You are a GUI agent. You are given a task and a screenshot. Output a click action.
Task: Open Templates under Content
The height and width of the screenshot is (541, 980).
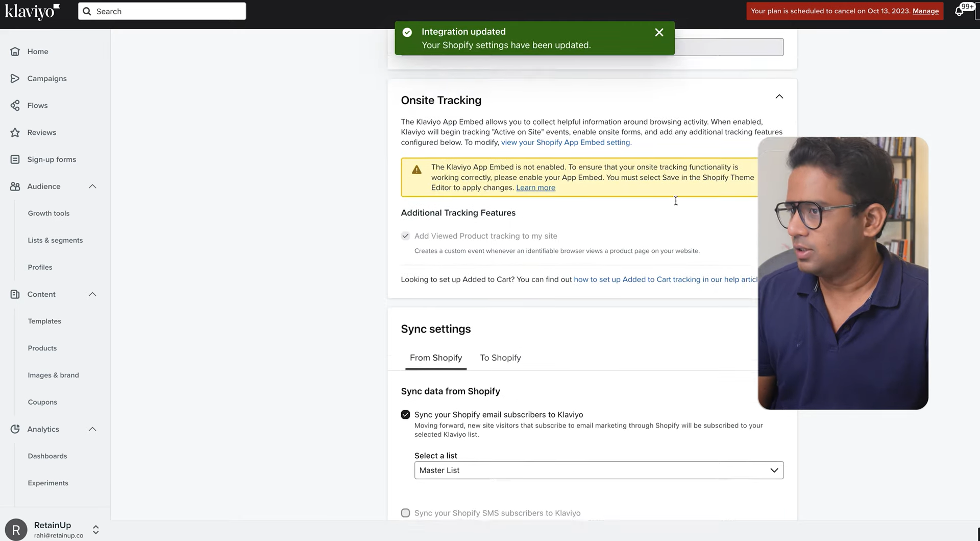pos(44,321)
